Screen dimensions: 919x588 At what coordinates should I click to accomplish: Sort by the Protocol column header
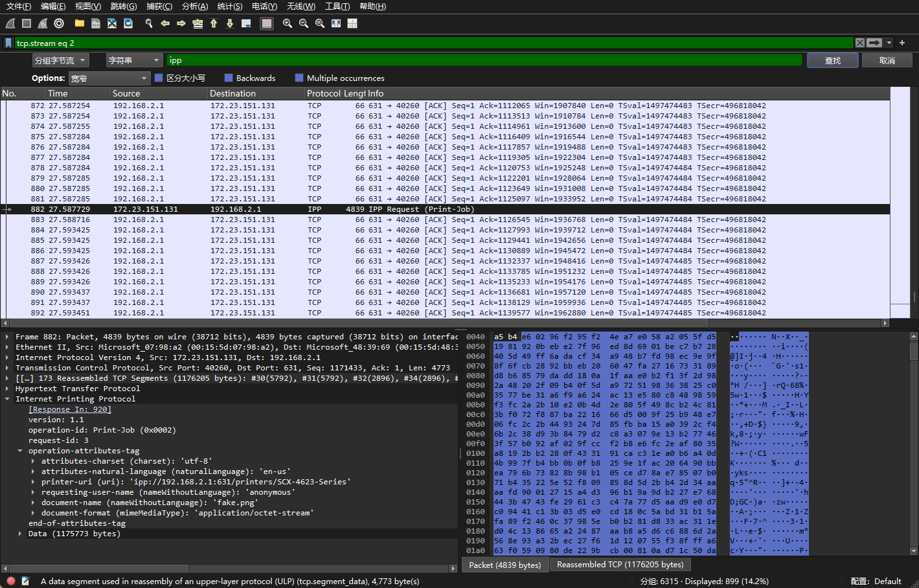point(323,93)
